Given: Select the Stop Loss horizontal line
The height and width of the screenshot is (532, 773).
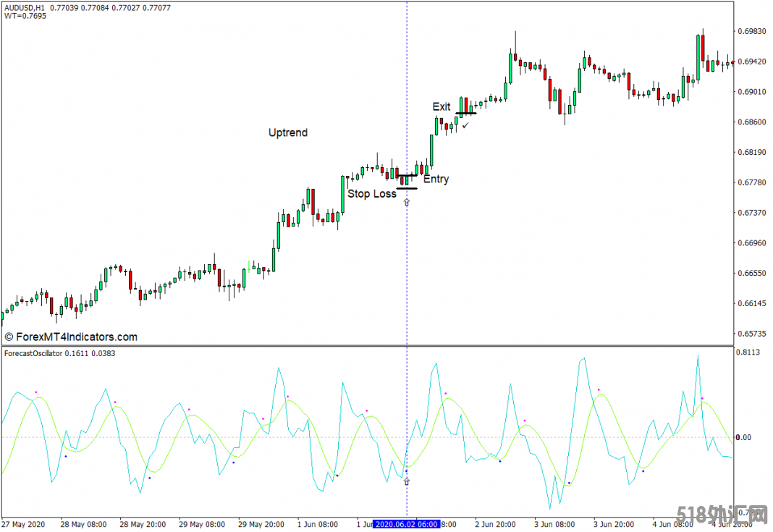Looking at the screenshot, I should click(x=406, y=188).
